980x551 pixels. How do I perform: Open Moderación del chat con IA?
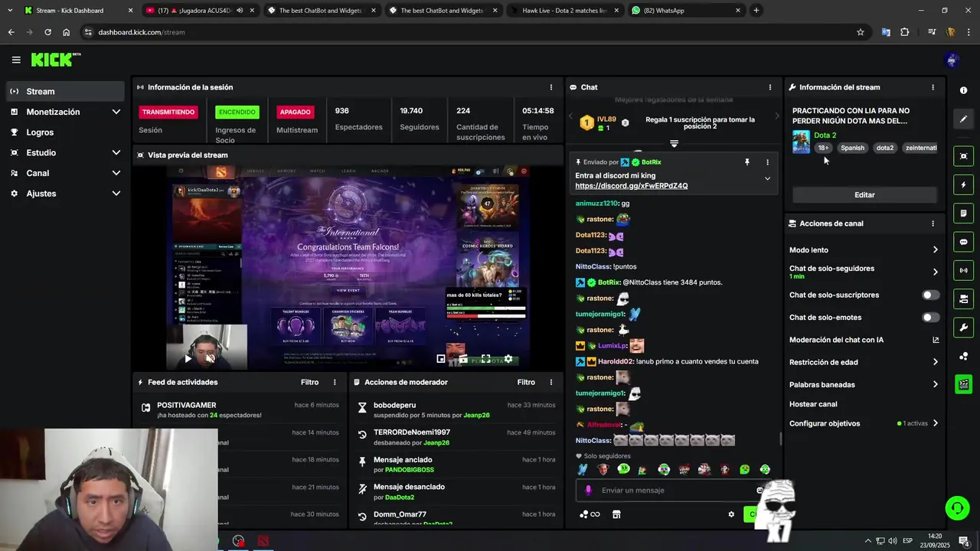(x=864, y=340)
